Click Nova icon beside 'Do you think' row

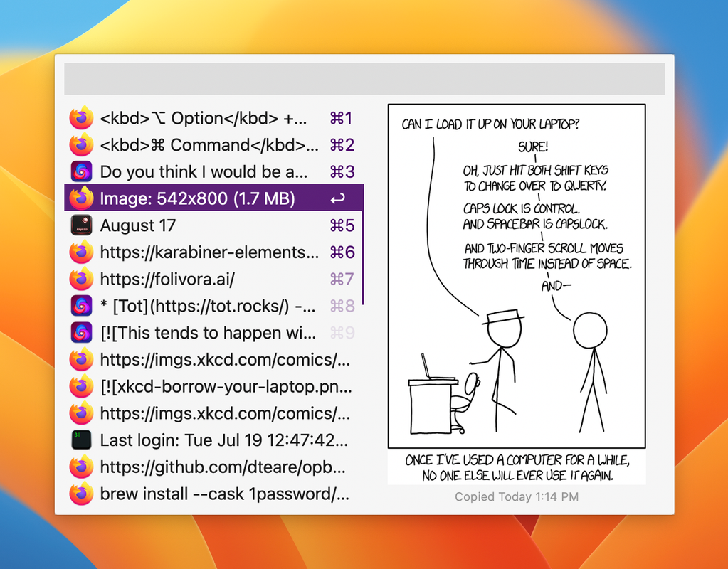81,171
